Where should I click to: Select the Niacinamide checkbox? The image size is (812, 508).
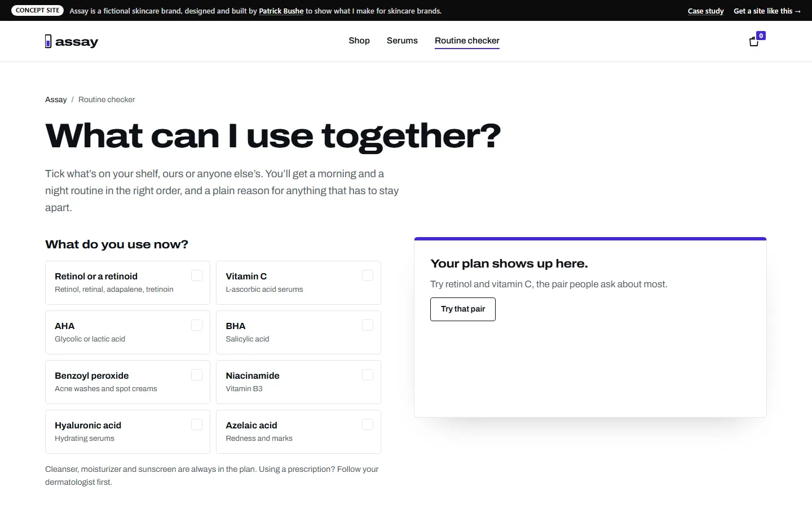click(x=368, y=375)
